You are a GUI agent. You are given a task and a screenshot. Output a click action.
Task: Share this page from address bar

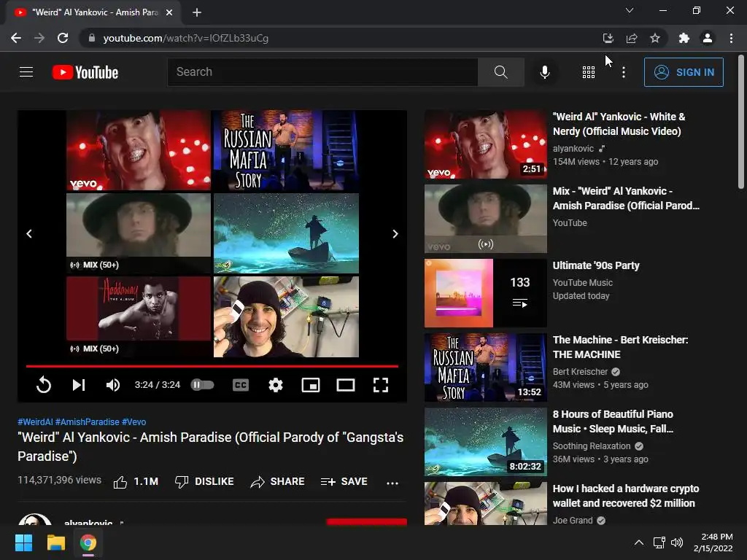632,38
